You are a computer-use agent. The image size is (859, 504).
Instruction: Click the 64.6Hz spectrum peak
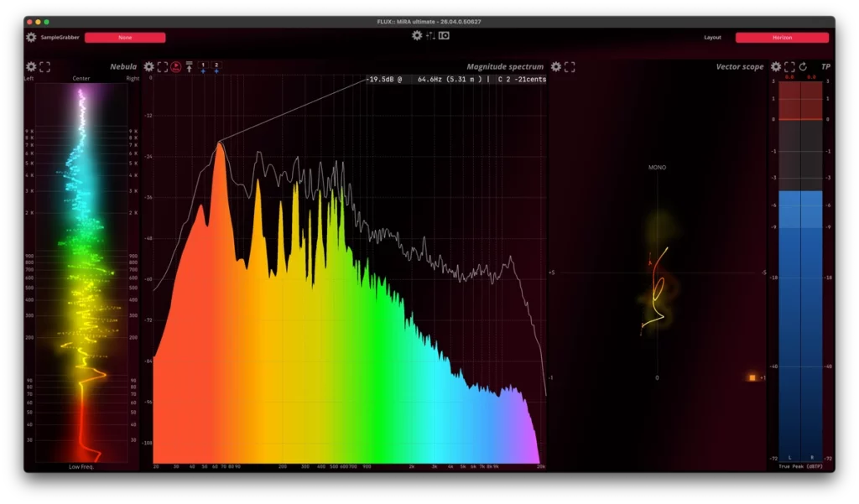tap(220, 143)
